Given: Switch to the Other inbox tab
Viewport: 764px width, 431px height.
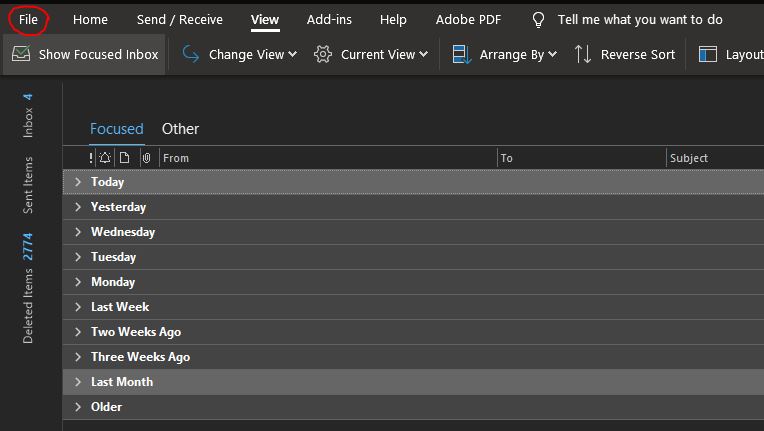Looking at the screenshot, I should point(180,129).
